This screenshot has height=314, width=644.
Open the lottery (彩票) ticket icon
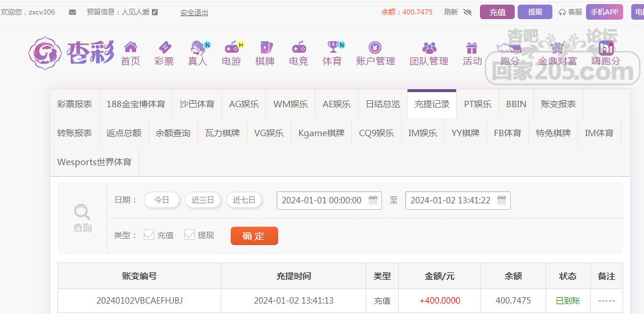164,48
